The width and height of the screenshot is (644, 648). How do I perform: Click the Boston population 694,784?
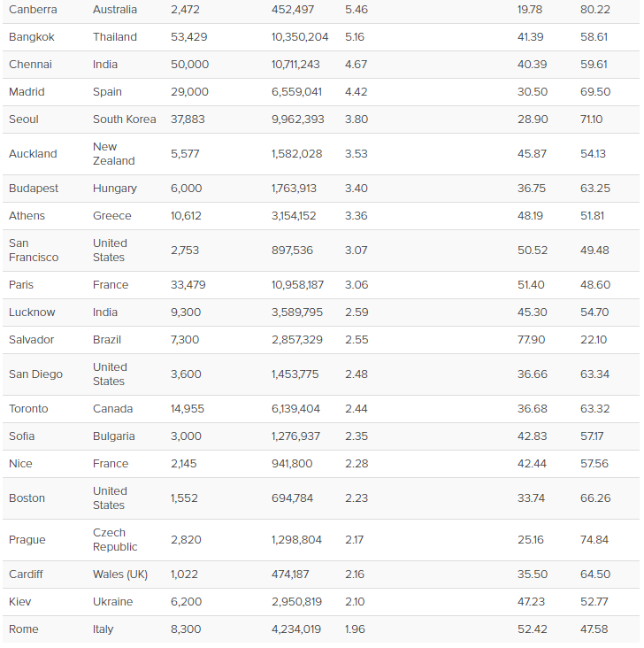292,498
